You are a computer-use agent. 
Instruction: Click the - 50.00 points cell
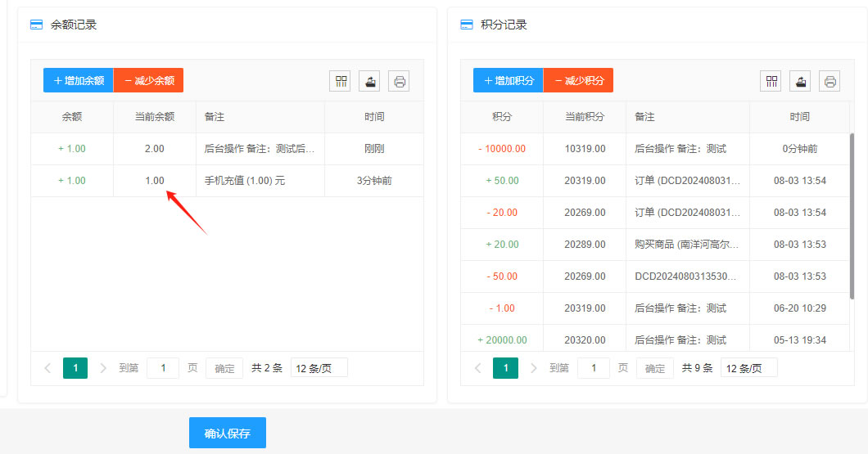pyautogui.click(x=502, y=276)
